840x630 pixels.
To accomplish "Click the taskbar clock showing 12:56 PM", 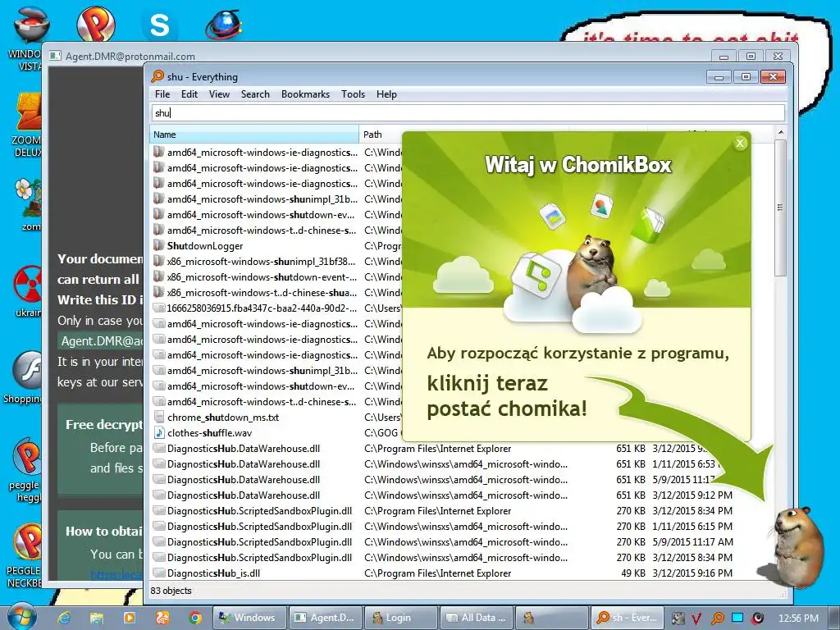I will (x=798, y=619).
